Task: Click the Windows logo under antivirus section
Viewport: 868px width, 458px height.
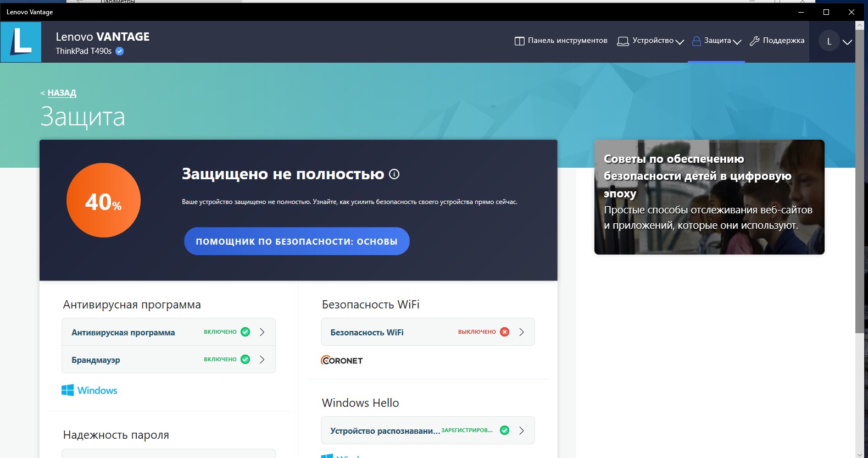Action: [89, 390]
